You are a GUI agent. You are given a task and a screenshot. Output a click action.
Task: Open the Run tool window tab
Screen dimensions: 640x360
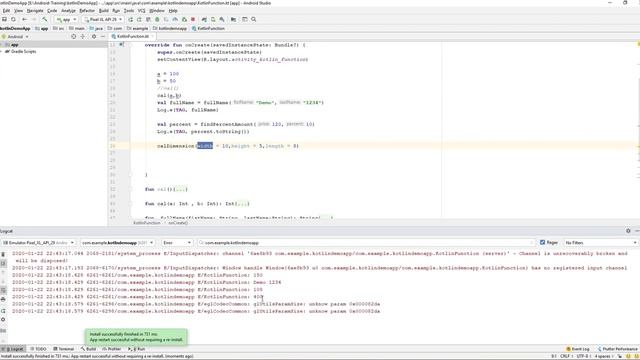[137, 349]
